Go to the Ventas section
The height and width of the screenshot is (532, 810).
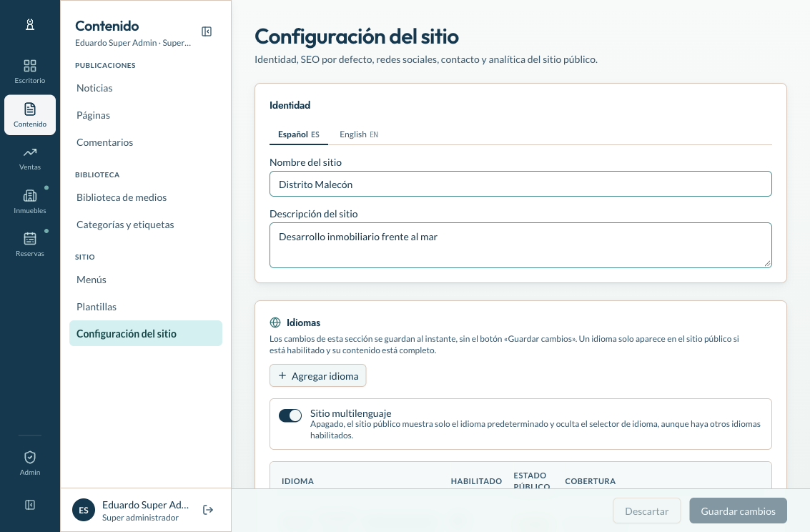[x=30, y=158]
